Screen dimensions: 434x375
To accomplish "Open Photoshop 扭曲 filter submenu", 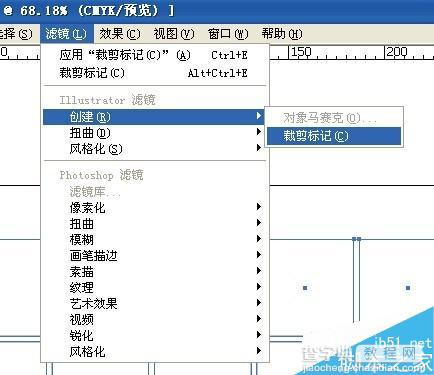I will [154, 224].
